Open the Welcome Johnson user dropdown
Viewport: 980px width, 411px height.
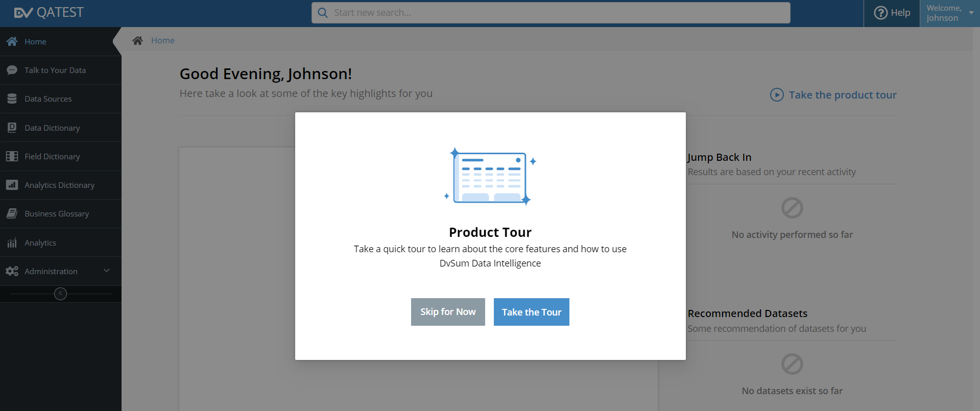pos(949,13)
